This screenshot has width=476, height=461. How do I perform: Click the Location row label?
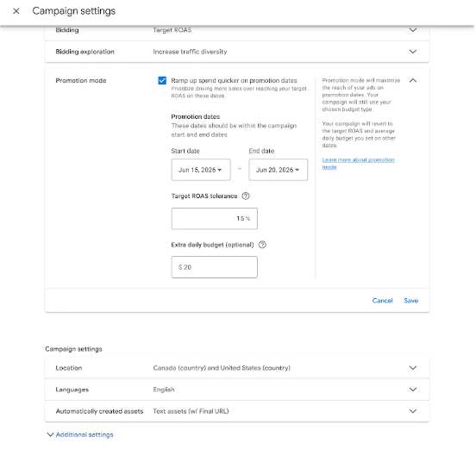coord(69,368)
